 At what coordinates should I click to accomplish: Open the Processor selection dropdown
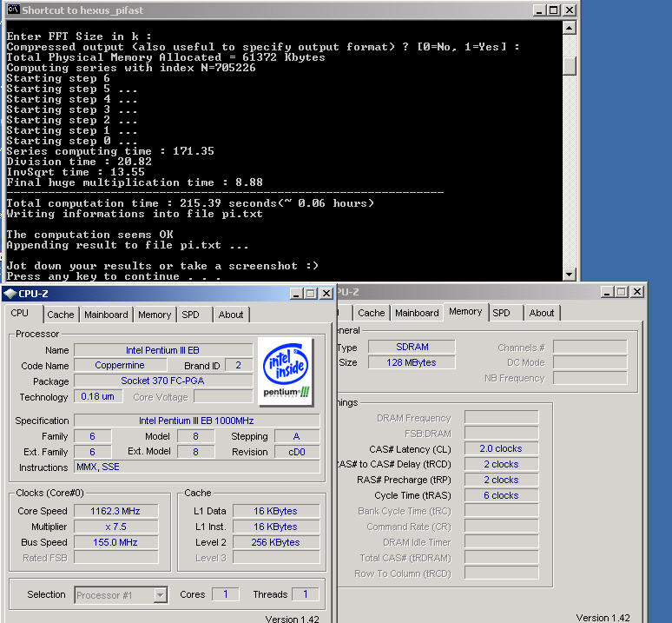coord(161,594)
